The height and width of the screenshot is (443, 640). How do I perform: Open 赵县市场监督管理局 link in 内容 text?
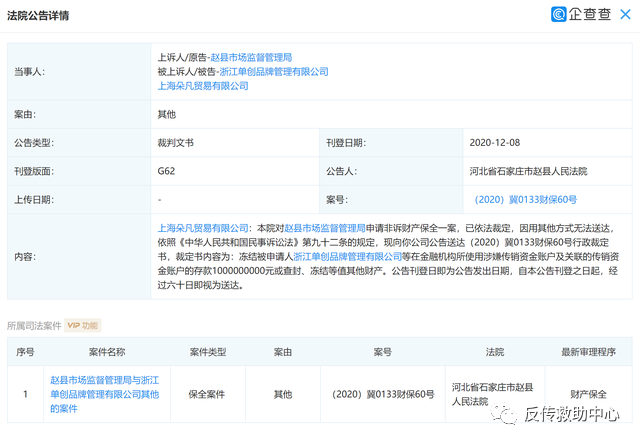click(324, 228)
